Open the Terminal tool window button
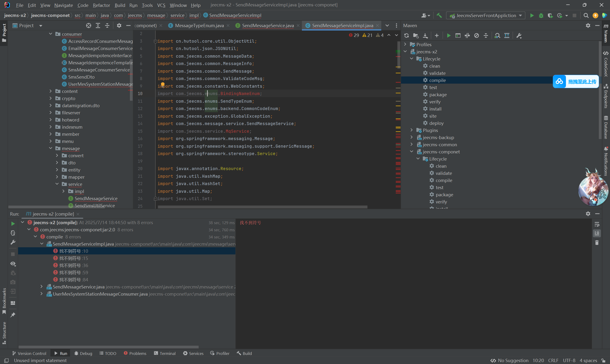The image size is (610, 364). tap(165, 353)
